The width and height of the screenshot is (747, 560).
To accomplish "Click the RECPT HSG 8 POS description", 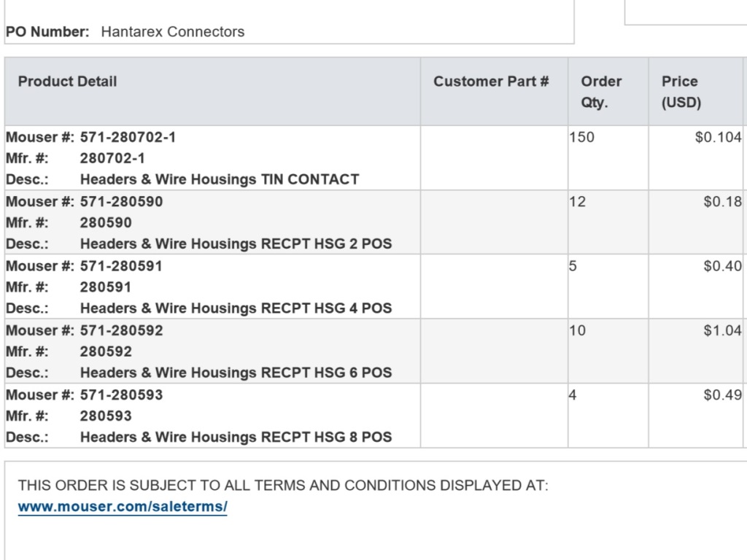I will pyautogui.click(x=236, y=437).
